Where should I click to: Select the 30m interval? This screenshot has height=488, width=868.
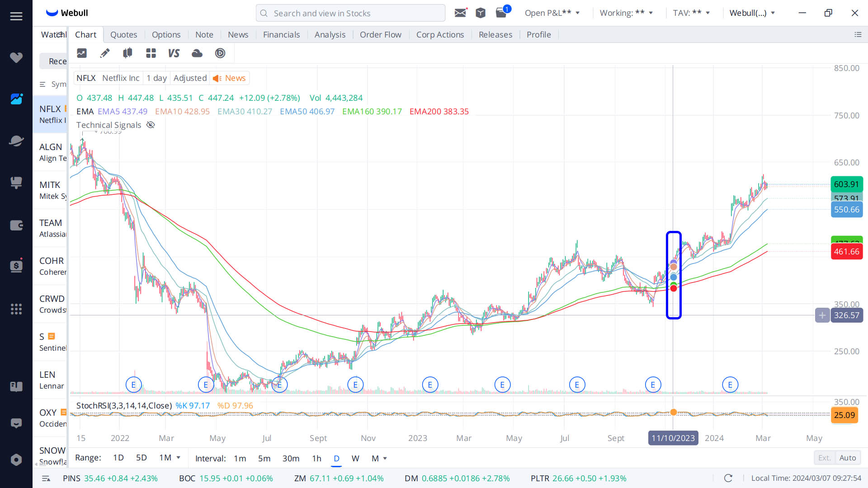tap(291, 459)
